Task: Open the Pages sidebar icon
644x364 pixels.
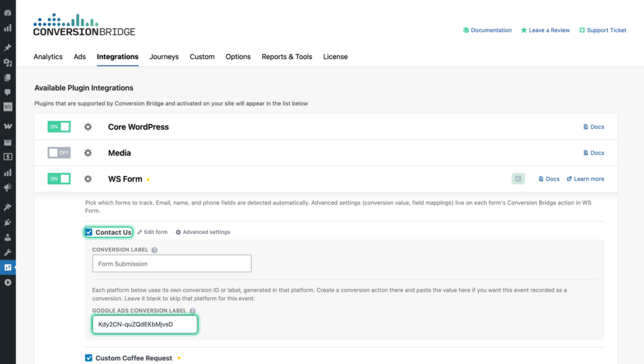Action: pos(8,77)
